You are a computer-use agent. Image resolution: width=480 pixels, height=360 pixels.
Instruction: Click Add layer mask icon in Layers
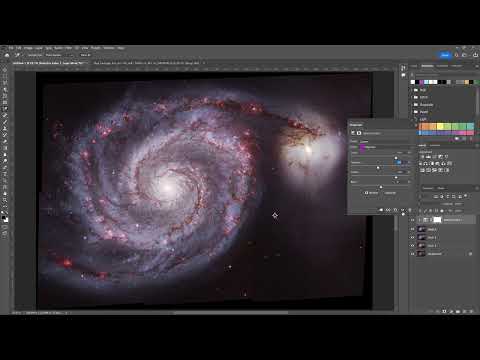click(444, 311)
